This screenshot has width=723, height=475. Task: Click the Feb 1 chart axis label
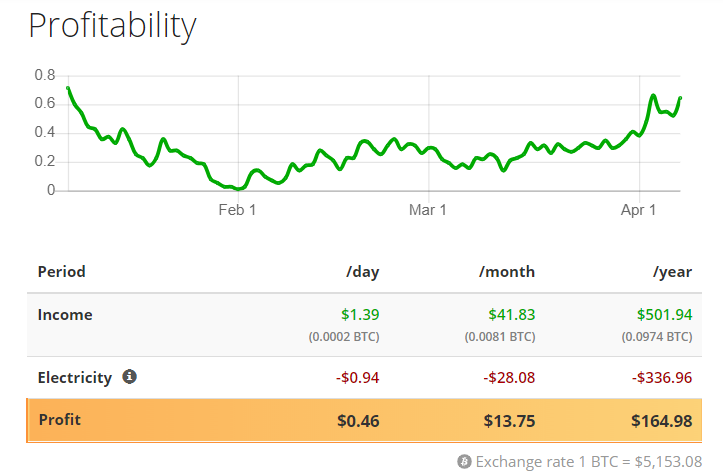238,210
